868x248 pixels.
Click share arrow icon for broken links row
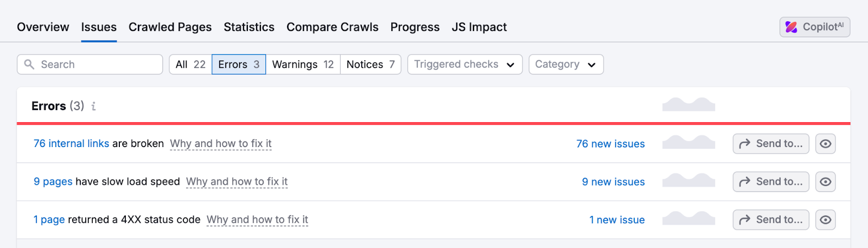point(744,144)
